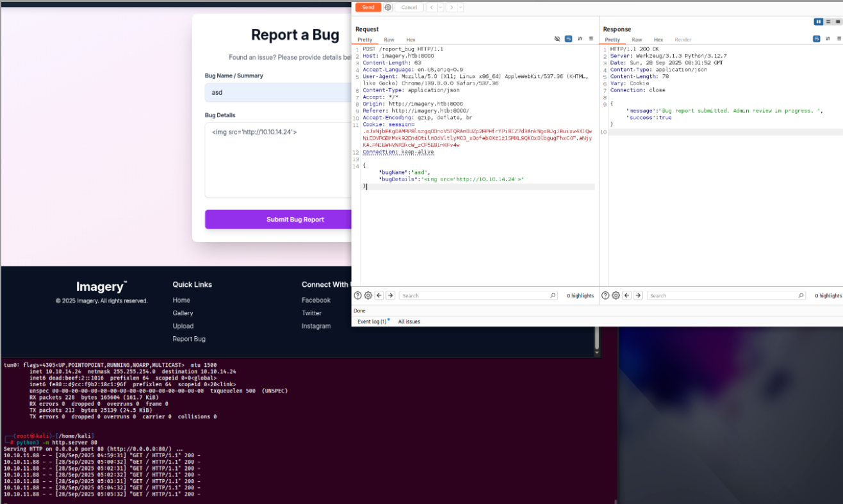843x504 pixels.
Task: Click inside the Bug Details textarea
Action: pos(278,160)
